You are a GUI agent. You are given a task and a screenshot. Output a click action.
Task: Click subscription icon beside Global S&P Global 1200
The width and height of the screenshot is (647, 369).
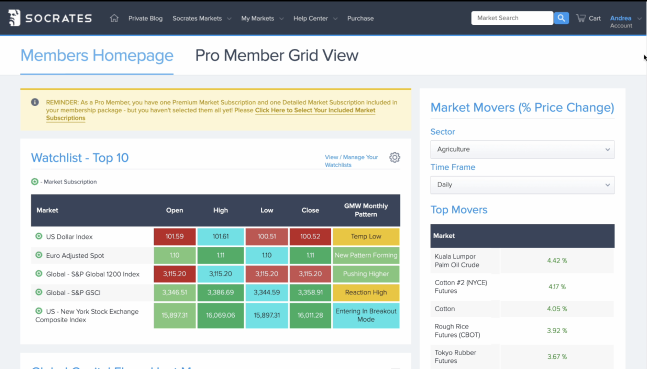click(x=39, y=274)
